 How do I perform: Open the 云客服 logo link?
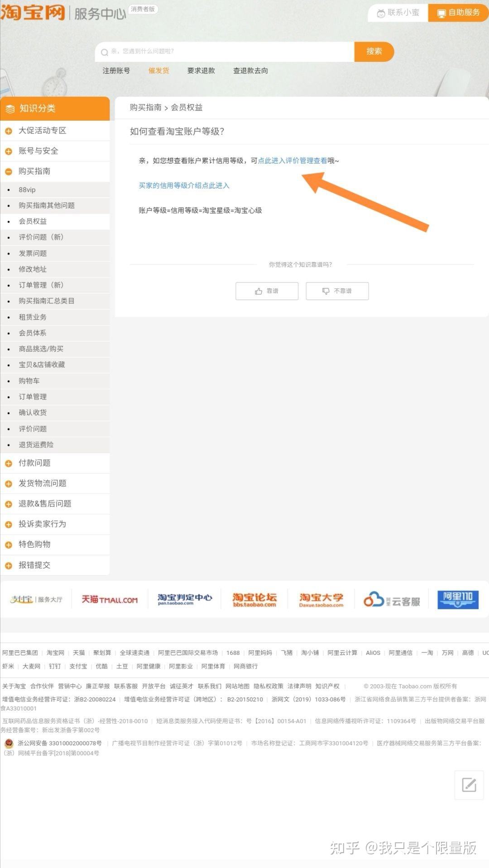pyautogui.click(x=392, y=600)
